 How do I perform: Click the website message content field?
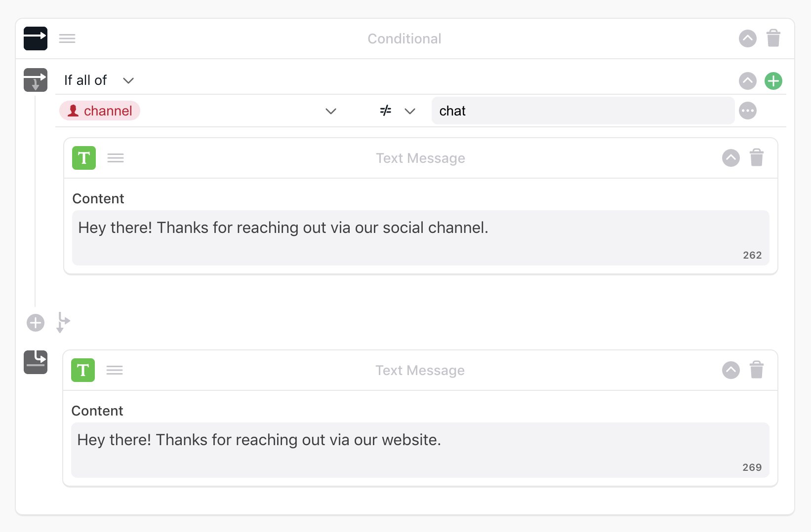pos(420,450)
